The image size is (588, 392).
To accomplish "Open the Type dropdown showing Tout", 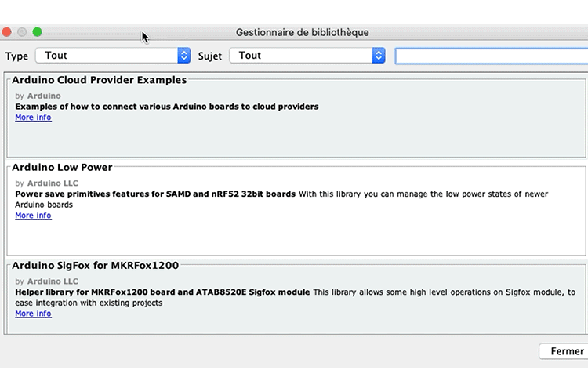I will coord(113,56).
